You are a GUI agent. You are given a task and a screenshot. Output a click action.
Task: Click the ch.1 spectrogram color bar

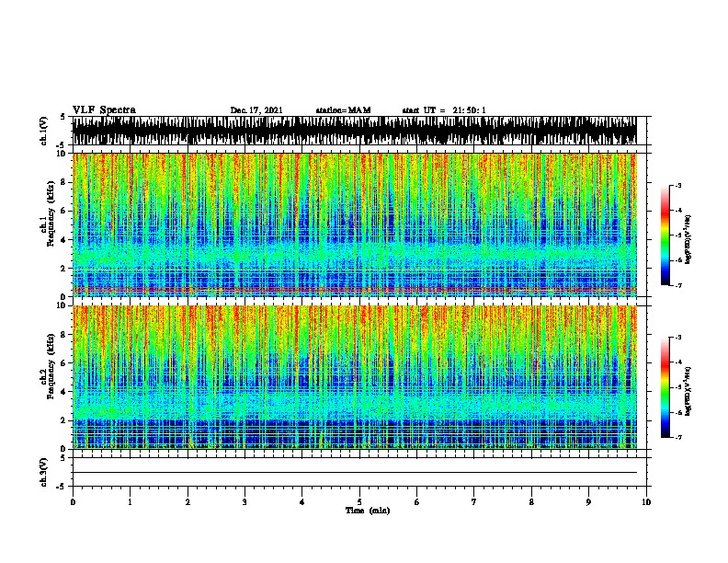point(665,235)
